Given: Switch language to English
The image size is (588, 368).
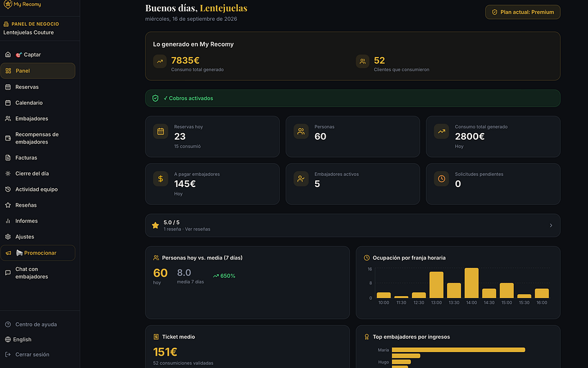Looking at the screenshot, I should click(x=18, y=340).
